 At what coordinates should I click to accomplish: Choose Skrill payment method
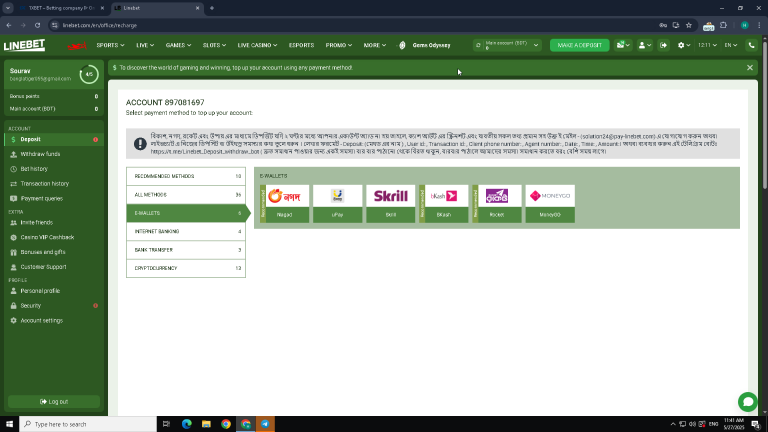pos(390,204)
